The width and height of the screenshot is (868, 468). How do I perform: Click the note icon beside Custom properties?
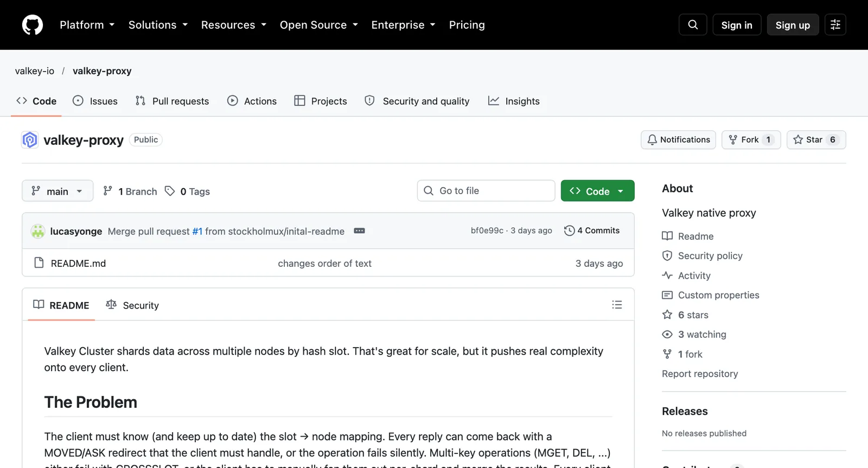[667, 295]
